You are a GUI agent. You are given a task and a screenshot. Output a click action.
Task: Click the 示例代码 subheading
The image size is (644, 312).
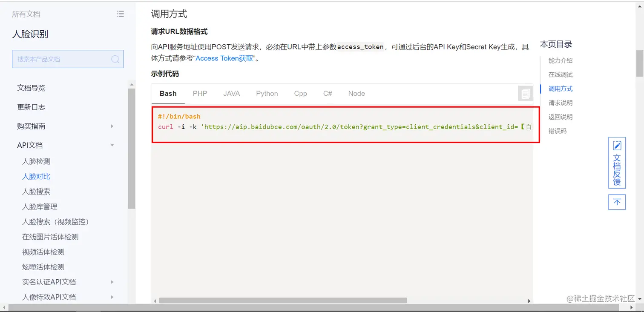click(165, 74)
